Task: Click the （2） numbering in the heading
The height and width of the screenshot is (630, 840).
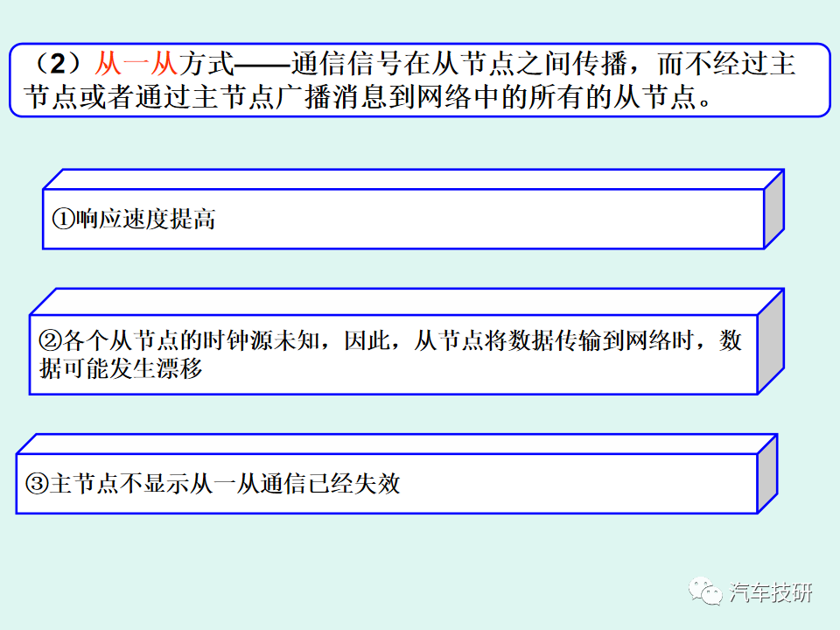Action: [x=57, y=64]
